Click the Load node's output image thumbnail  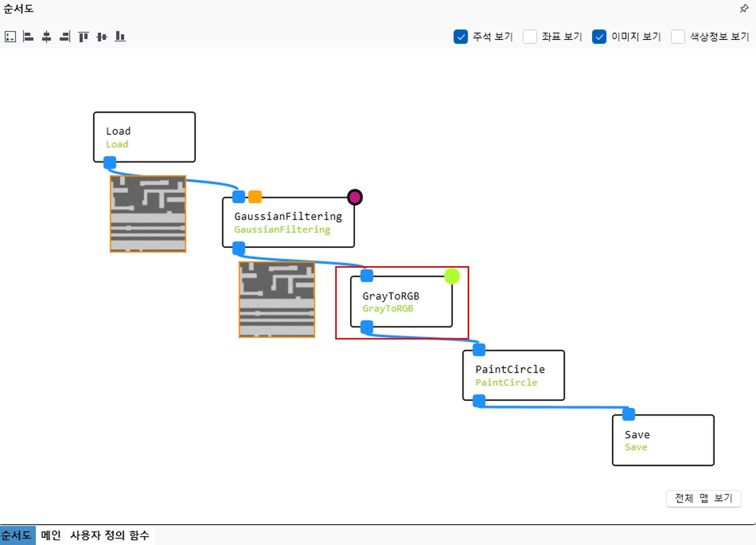(148, 214)
